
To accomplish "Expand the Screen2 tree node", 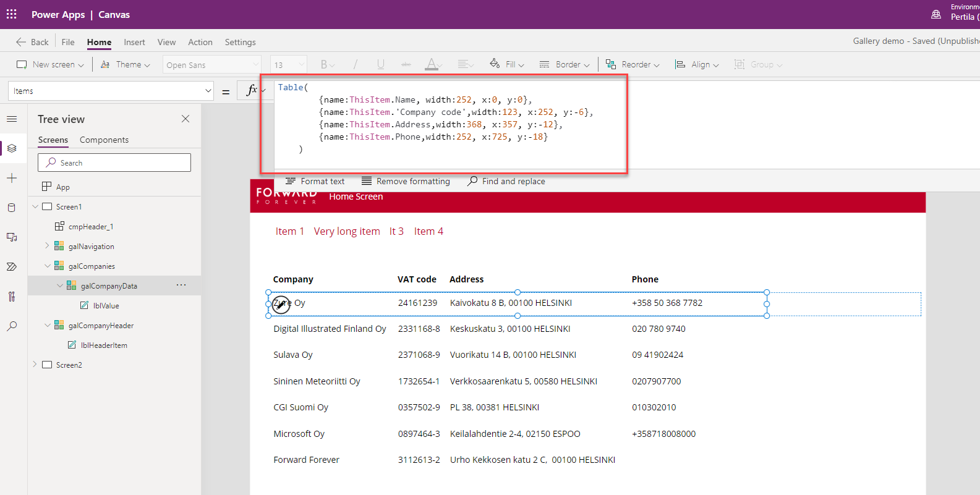I will pyautogui.click(x=35, y=365).
